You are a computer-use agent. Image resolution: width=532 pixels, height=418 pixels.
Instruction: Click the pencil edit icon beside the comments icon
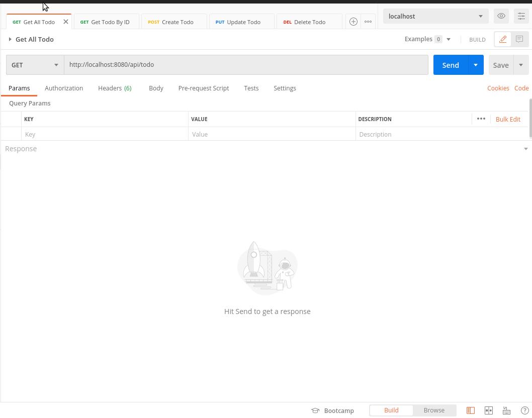click(x=503, y=39)
